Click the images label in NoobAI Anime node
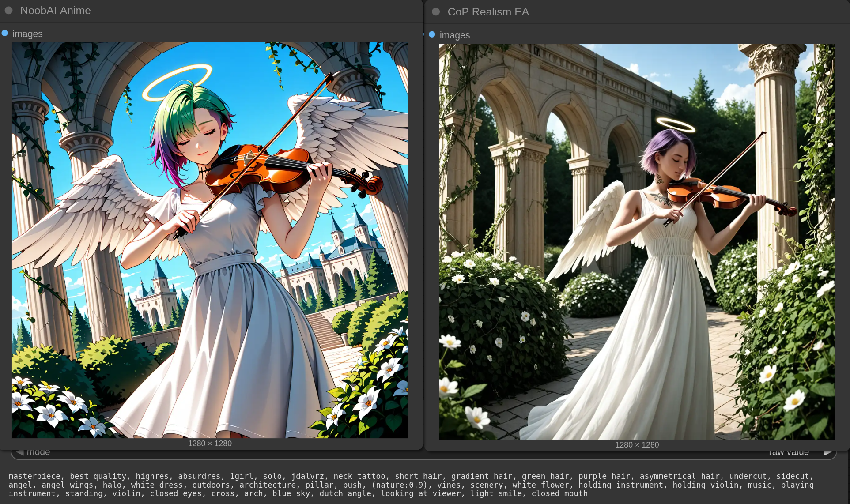 click(27, 34)
